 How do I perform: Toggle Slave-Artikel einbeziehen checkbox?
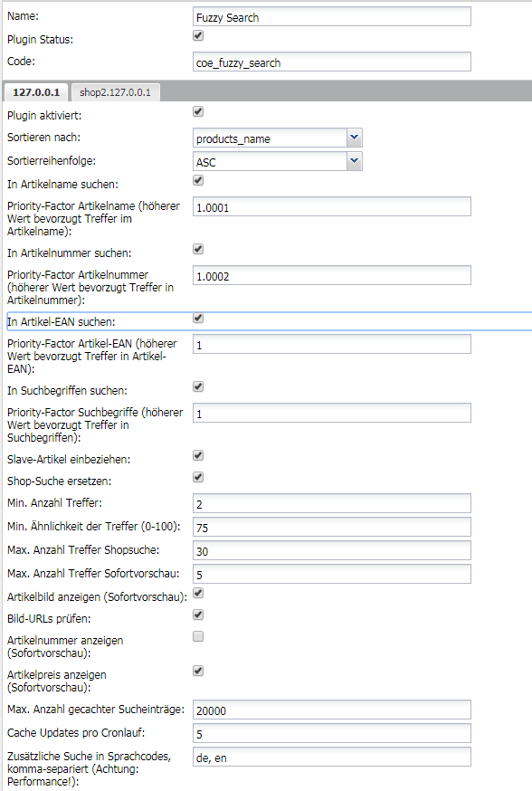click(x=198, y=455)
